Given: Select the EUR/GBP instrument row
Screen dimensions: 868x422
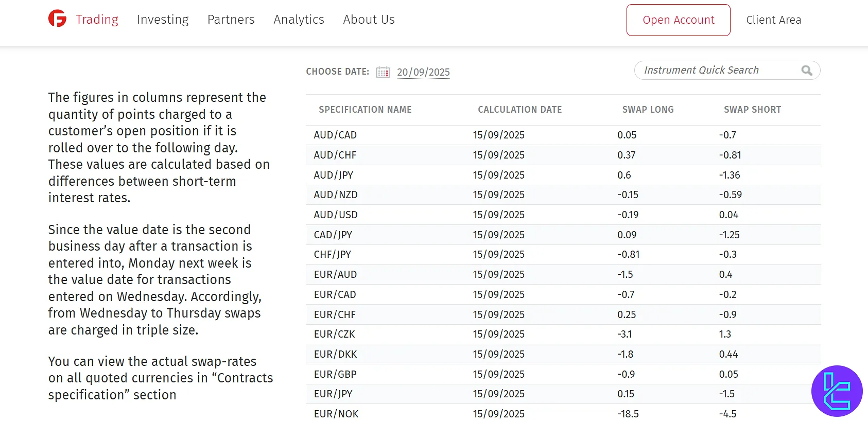Looking at the screenshot, I should click(x=335, y=374).
